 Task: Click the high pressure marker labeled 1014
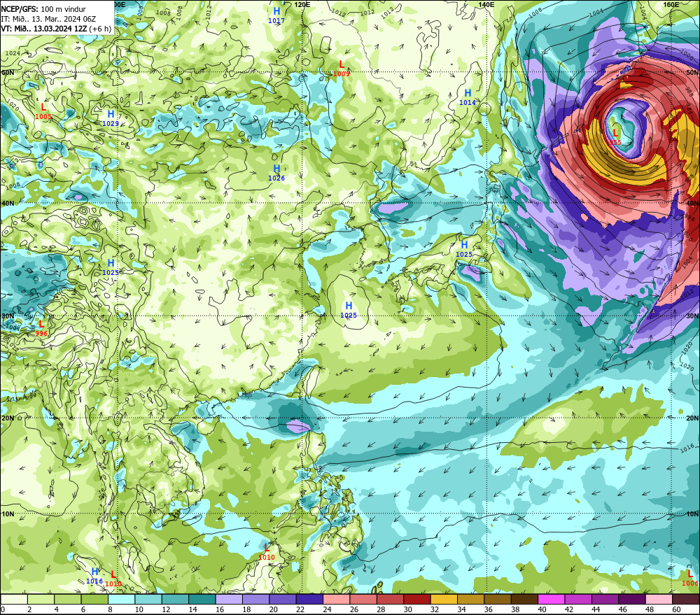pos(468,97)
